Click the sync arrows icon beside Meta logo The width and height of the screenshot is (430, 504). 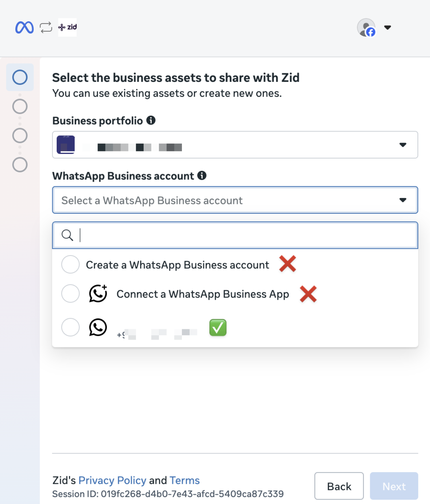pos(46,27)
